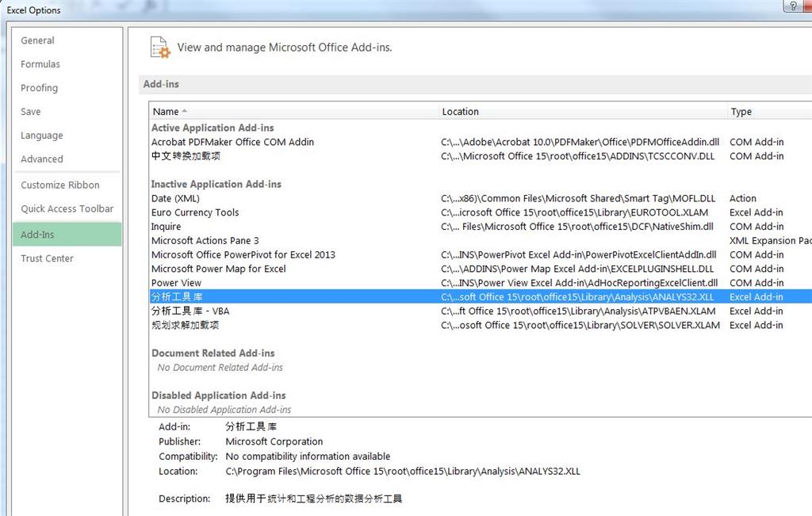Screen dimensions: 812x516
Task: Click the PDFMOfficeAddin.dll location path
Action: [x=580, y=142]
